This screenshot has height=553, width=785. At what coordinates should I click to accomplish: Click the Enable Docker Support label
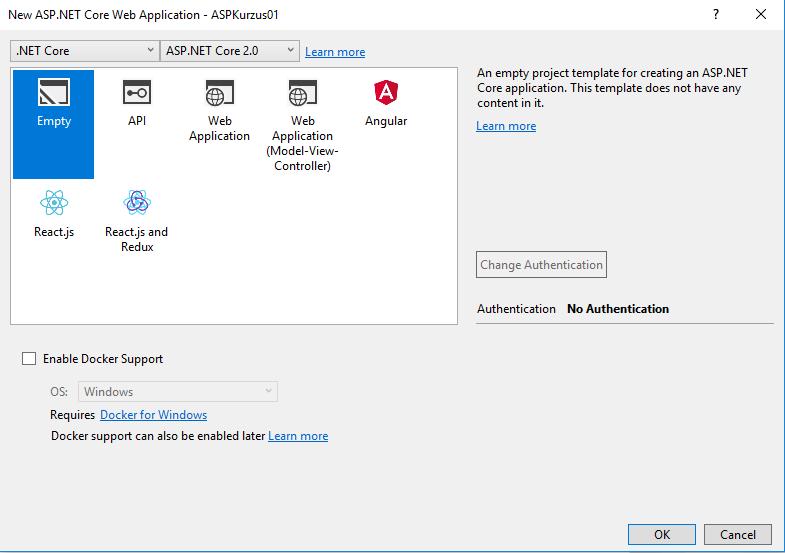103,359
